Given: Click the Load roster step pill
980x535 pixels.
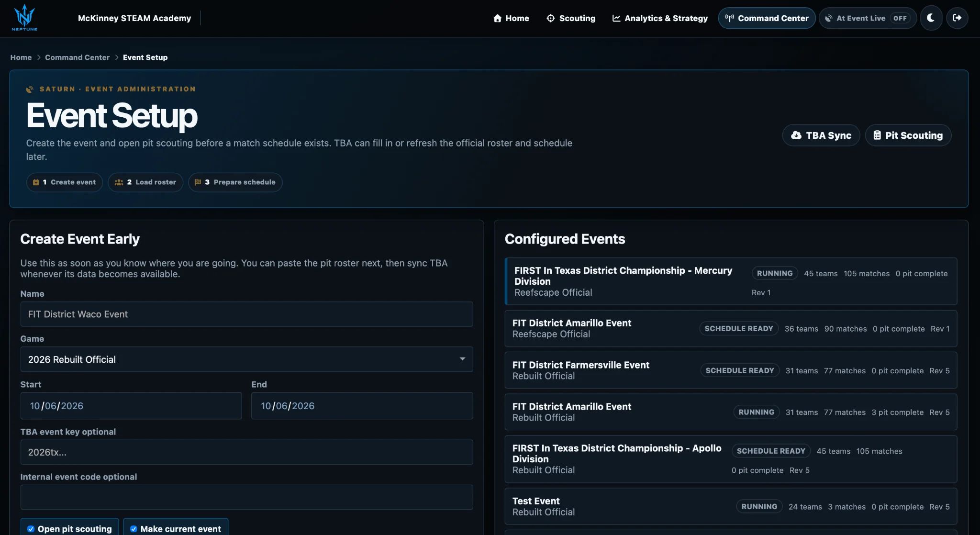Looking at the screenshot, I should point(145,182).
